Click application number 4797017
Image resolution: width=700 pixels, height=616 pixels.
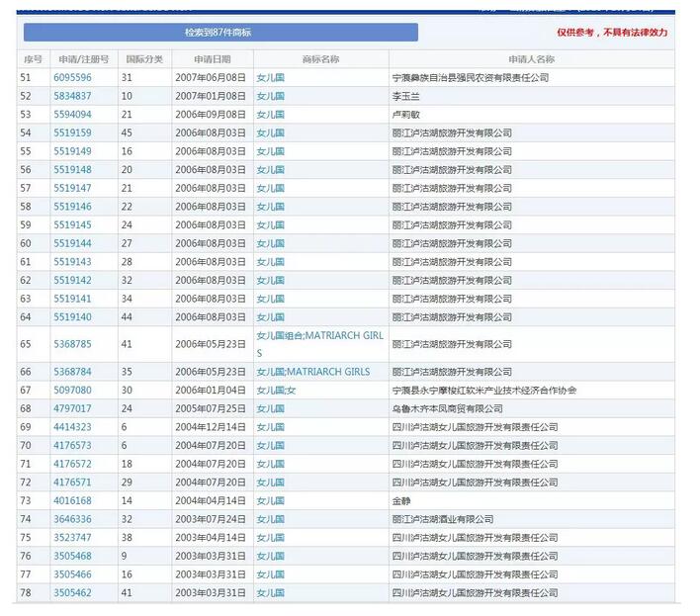coord(72,408)
